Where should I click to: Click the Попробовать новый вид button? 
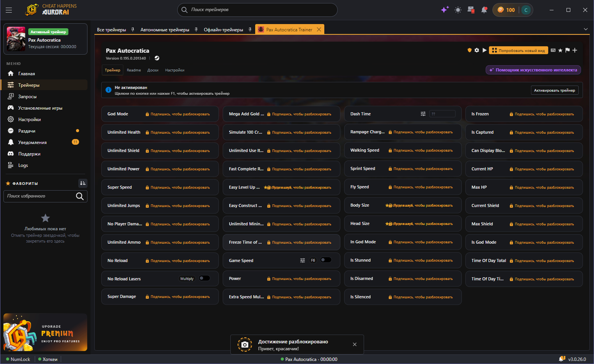(x=518, y=50)
